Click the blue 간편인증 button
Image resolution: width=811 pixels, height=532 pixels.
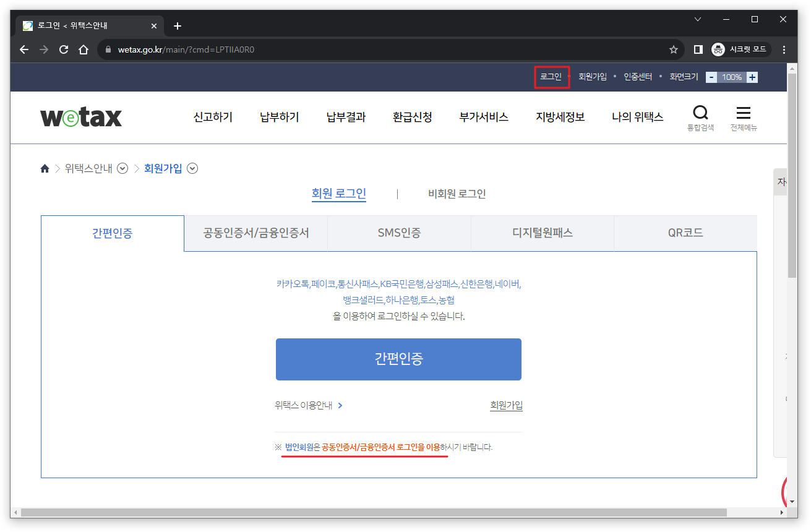(x=398, y=359)
